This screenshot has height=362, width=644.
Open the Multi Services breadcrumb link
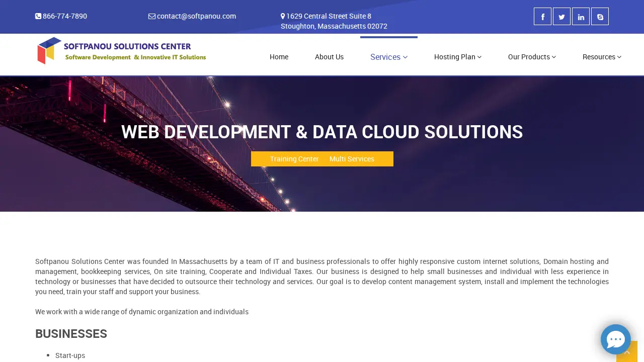(x=352, y=159)
